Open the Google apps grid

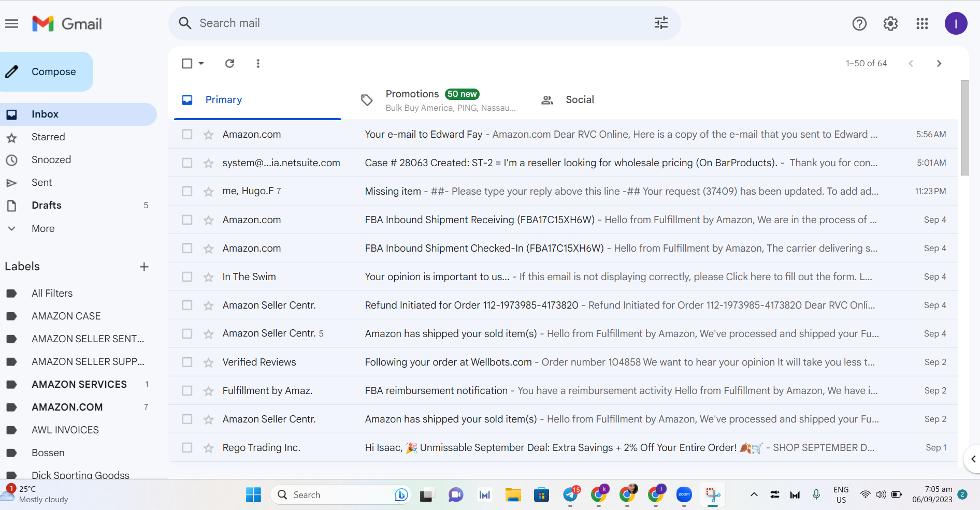coord(922,24)
